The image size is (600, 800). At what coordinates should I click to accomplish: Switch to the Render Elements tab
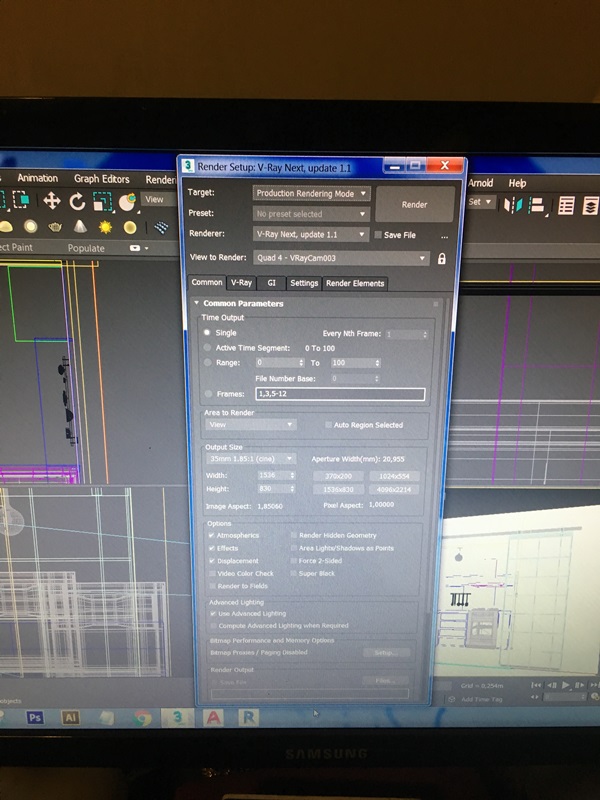pyautogui.click(x=355, y=283)
